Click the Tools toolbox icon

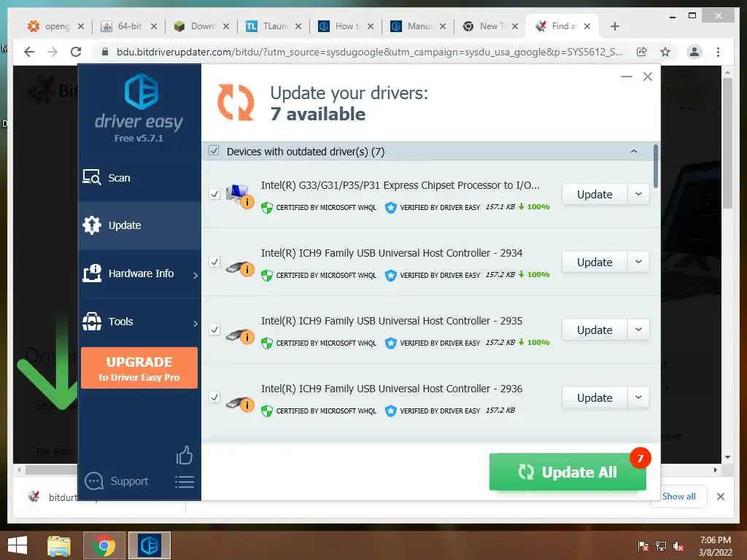coord(91,322)
